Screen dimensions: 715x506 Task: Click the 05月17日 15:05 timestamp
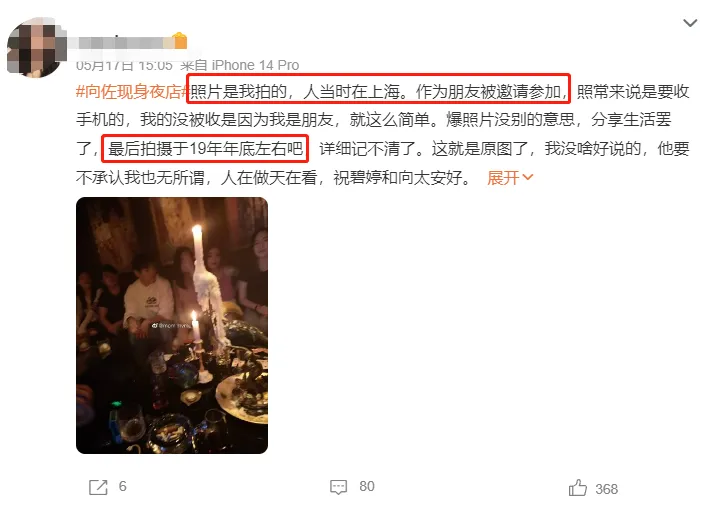[124, 66]
